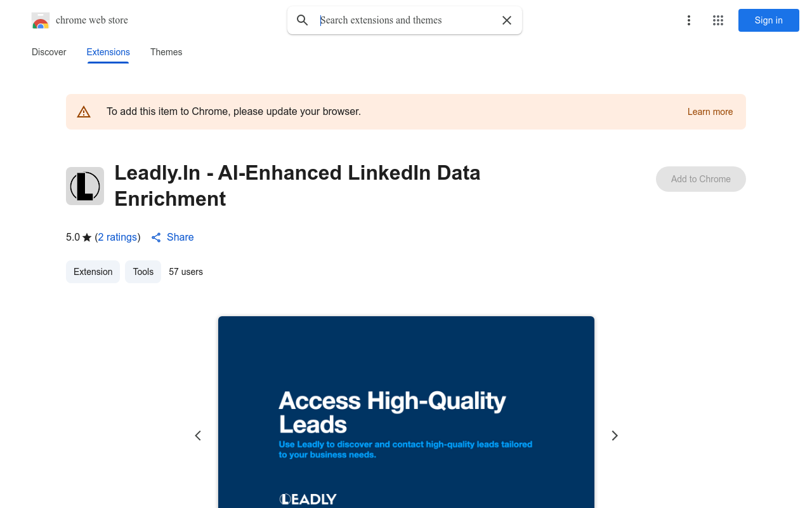Click the warning triangle icon

(84, 112)
